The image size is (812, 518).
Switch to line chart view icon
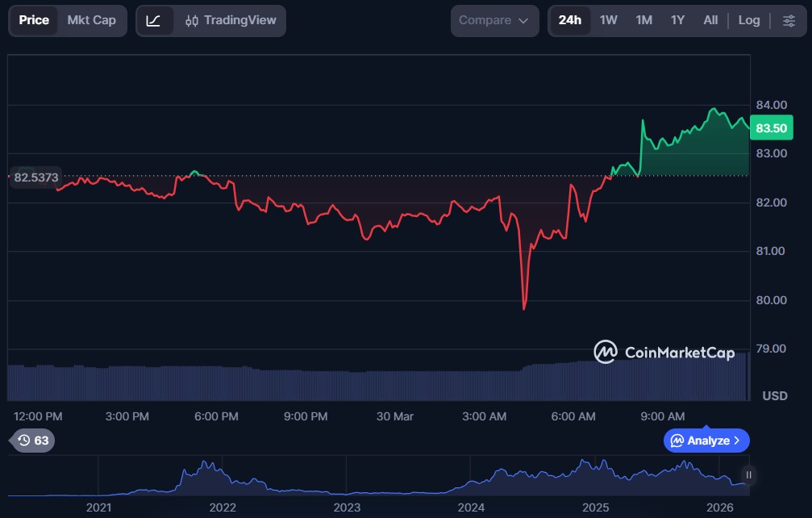153,20
